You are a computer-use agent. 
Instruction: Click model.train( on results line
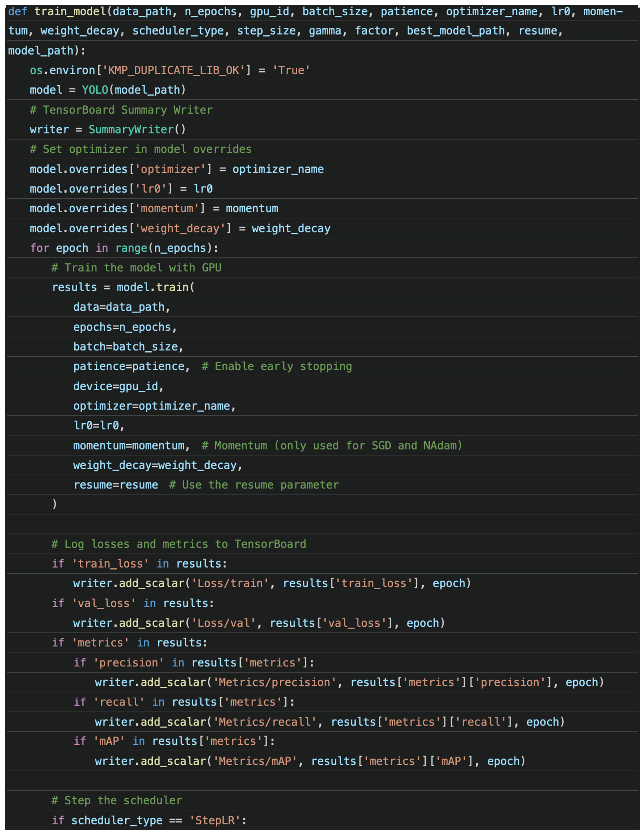coord(155,287)
